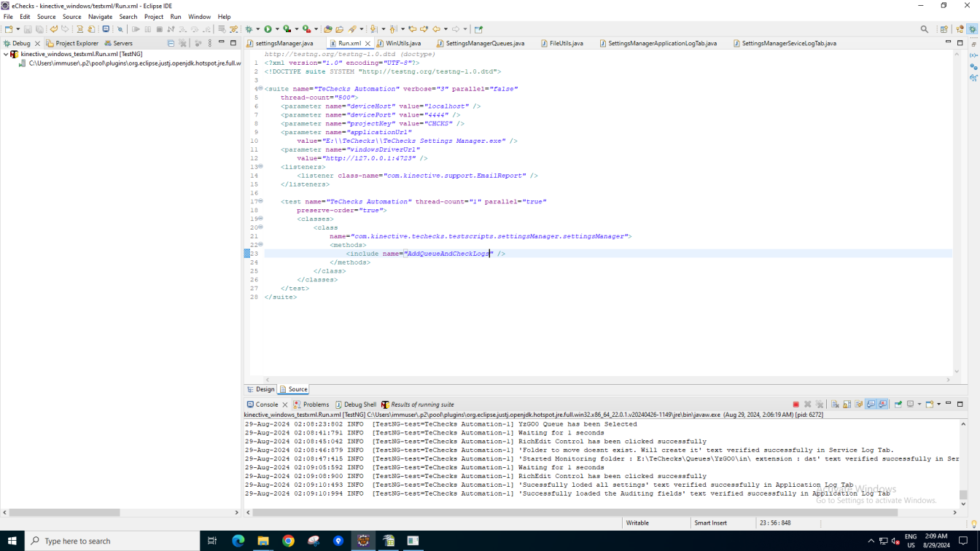Click the Debug bug icon in toolbar
This screenshot has height=551, width=980.
pos(249,29)
